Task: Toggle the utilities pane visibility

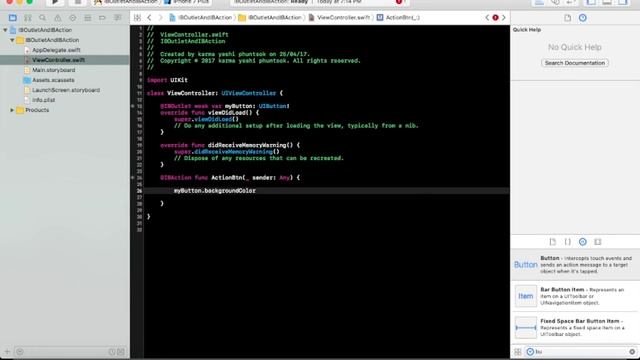Action: click(623, 2)
